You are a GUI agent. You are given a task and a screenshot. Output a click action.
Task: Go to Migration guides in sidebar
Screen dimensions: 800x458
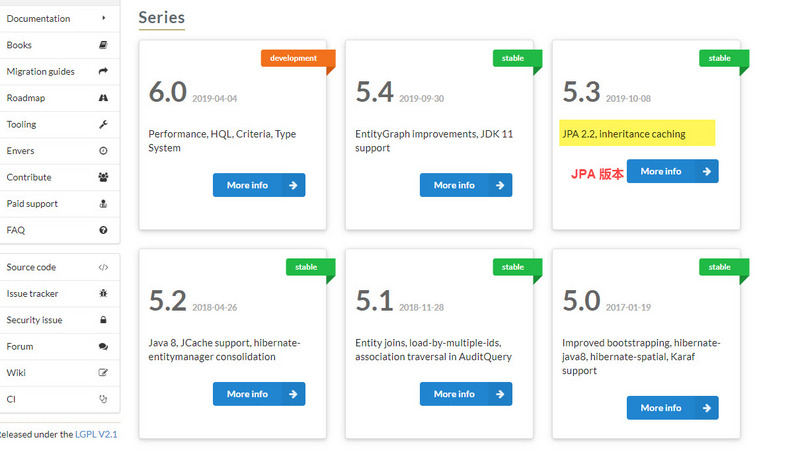[60, 72]
